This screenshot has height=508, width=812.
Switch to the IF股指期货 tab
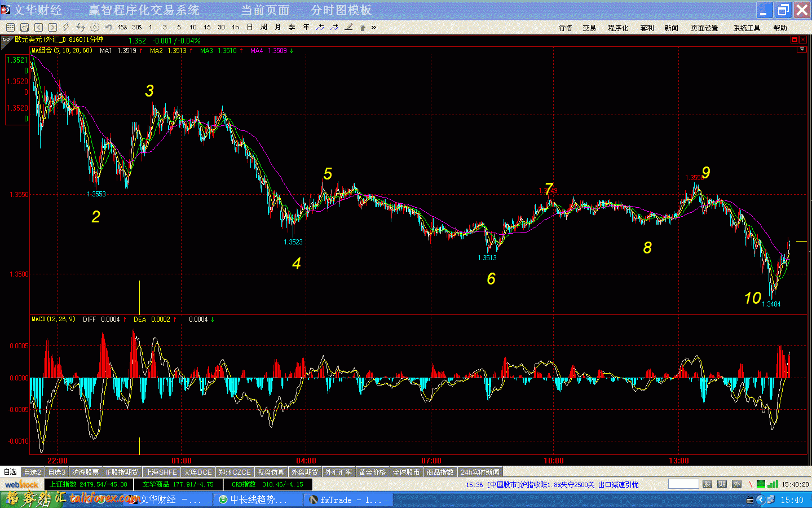pos(122,472)
